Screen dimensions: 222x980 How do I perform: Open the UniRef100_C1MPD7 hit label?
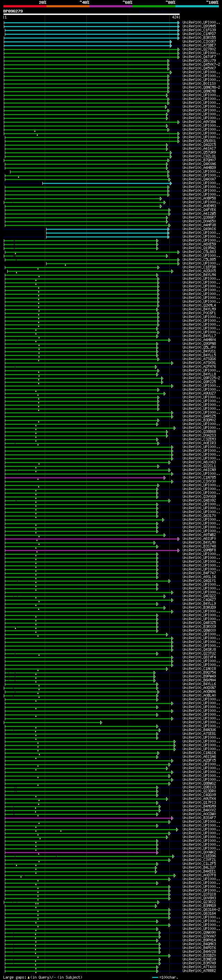click(199, 34)
